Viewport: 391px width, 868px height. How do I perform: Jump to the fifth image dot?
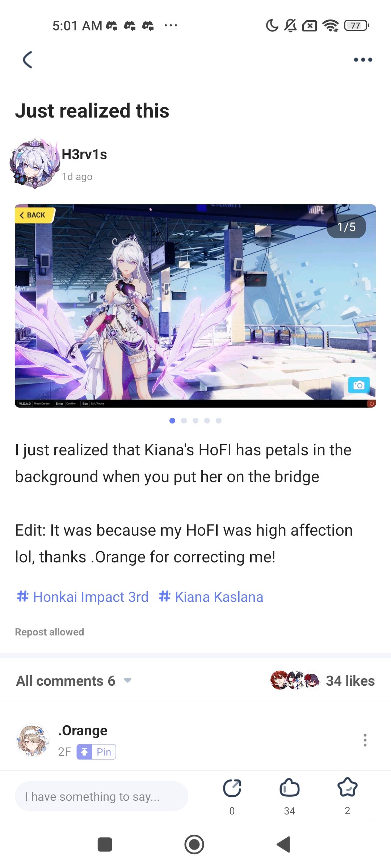pyautogui.click(x=219, y=421)
